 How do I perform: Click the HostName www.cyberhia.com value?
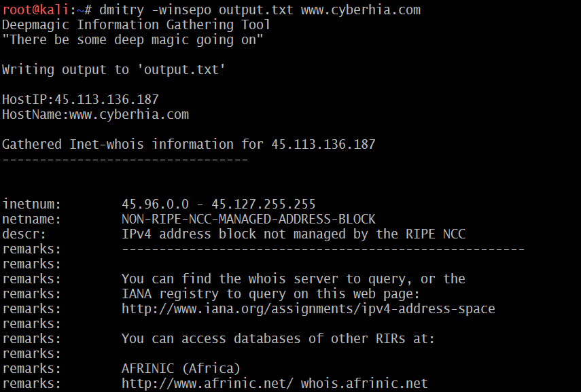coord(129,115)
